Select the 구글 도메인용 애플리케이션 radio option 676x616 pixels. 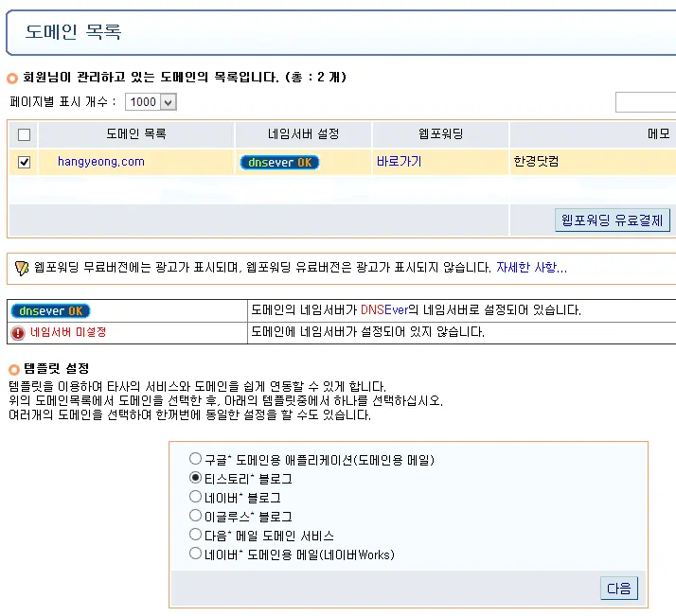coord(195,458)
